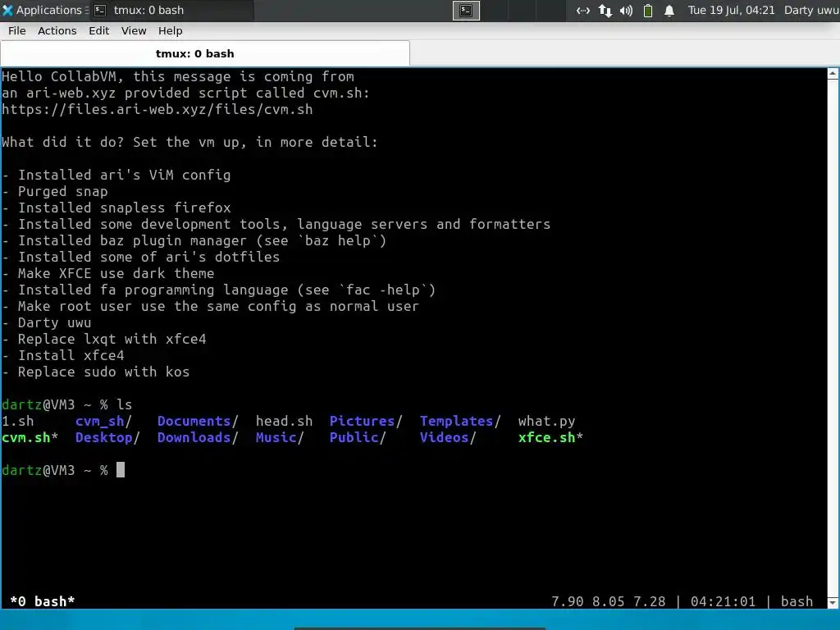Click the line "Installed snapless firefox"
Screen dimensions: 840x630
point(116,208)
